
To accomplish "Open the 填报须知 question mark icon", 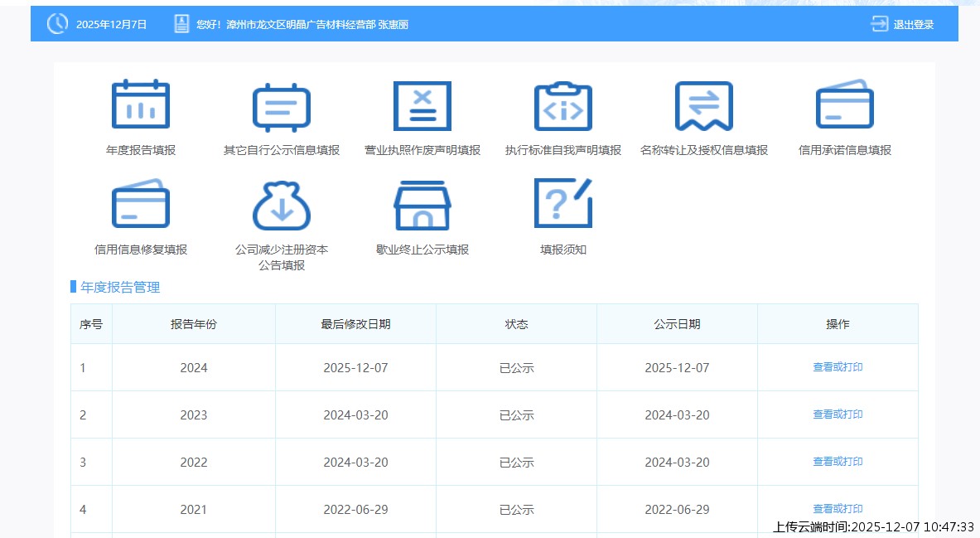I will (563, 204).
